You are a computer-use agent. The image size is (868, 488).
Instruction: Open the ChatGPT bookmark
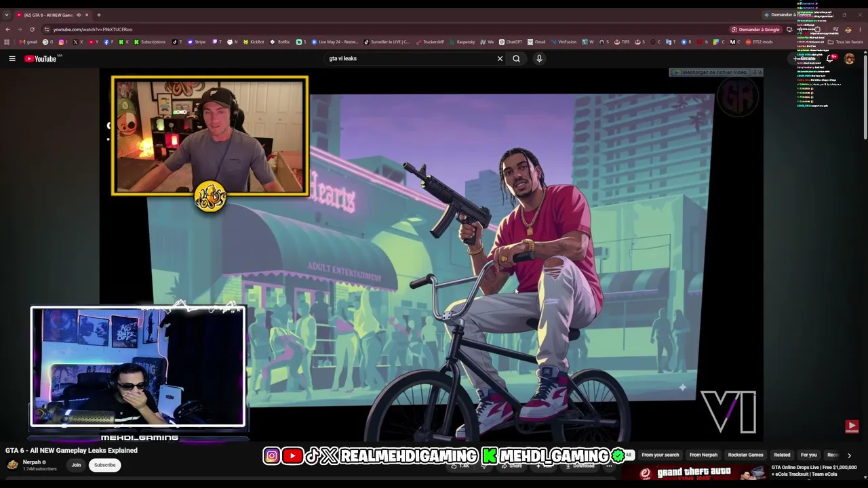pos(511,42)
